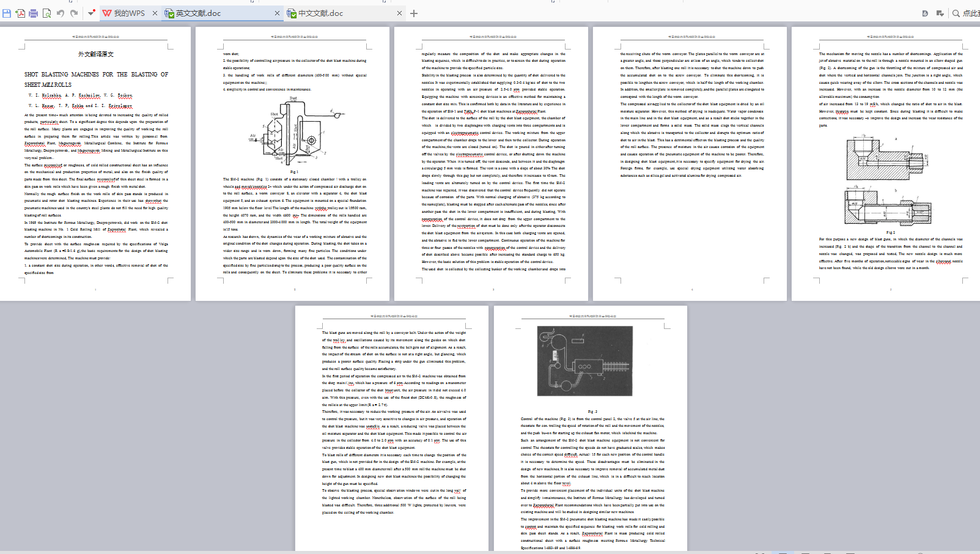Switch to the 中文文献.doc tab
This screenshot has height=554, width=980.
pos(320,13)
